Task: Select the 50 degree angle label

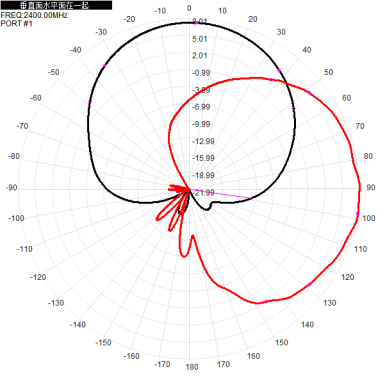Action: [x=329, y=72]
